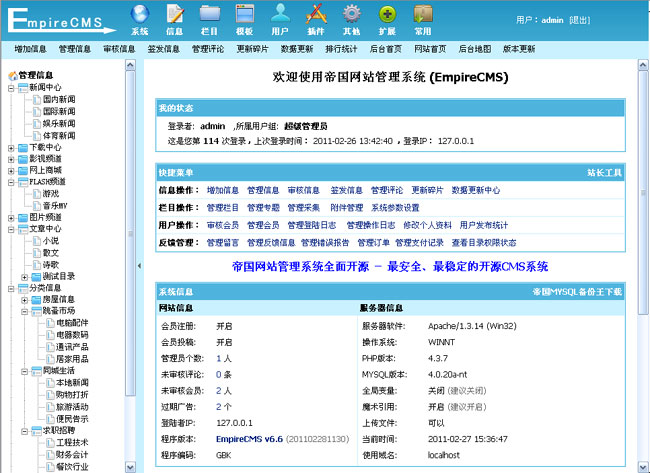650x473 pixels.
Task: Open 后台地图 in the secondary menu bar
Action: 475,48
